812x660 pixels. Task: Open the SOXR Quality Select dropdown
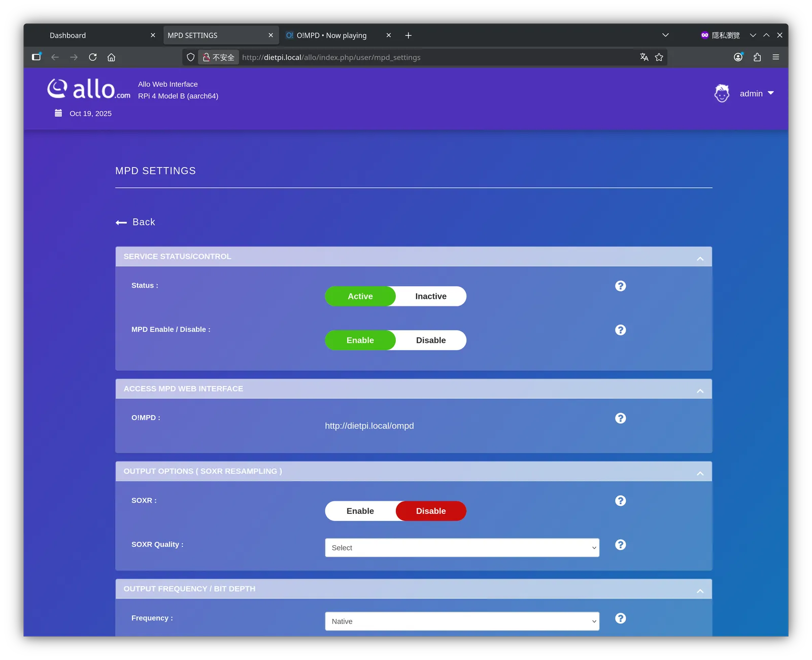462,548
